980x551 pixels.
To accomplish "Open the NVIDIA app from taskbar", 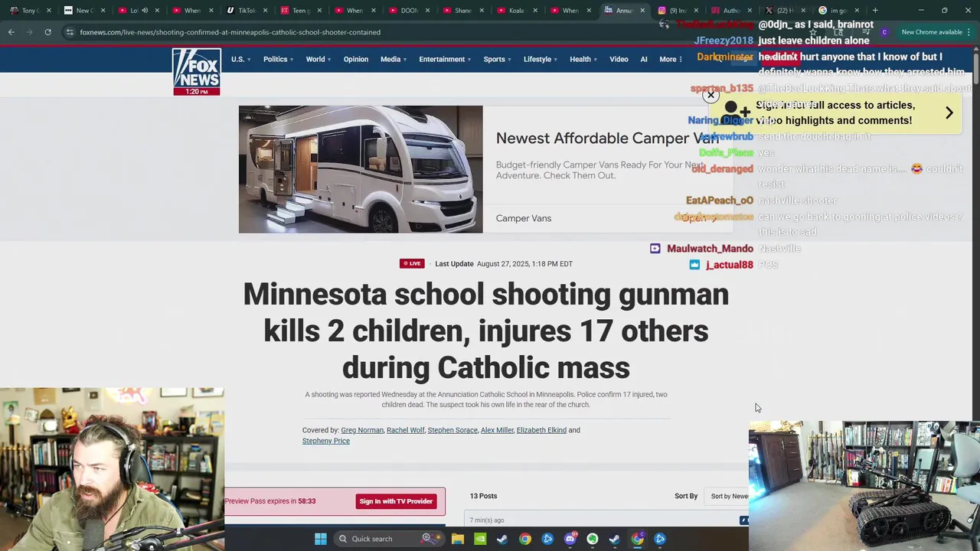I will (x=480, y=539).
